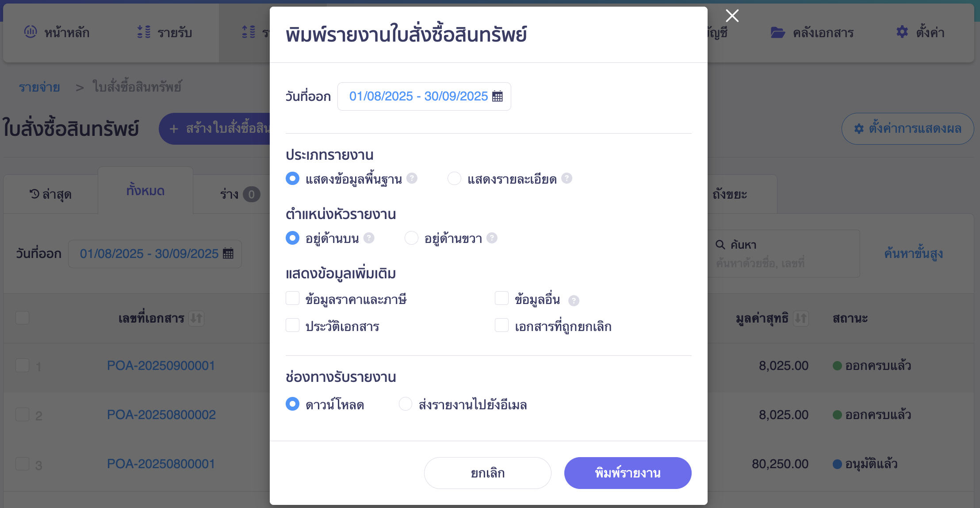Click the พิมพ์รายงาน button
This screenshot has width=980, height=508.
pos(628,473)
